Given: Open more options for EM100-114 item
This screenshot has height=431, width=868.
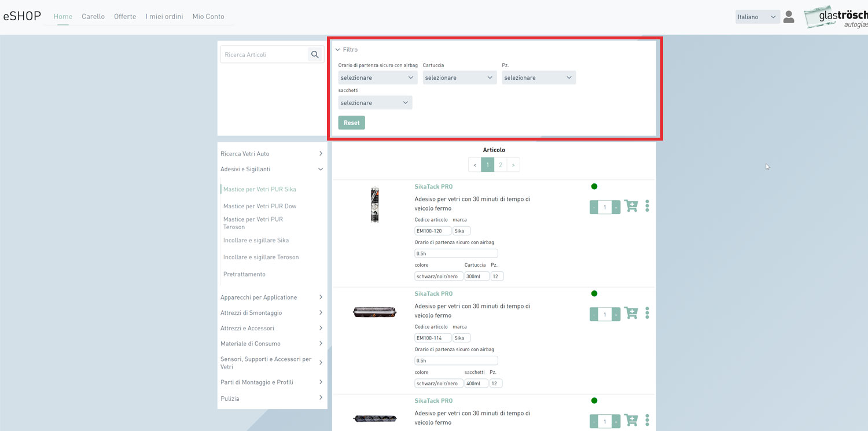Looking at the screenshot, I should (647, 313).
